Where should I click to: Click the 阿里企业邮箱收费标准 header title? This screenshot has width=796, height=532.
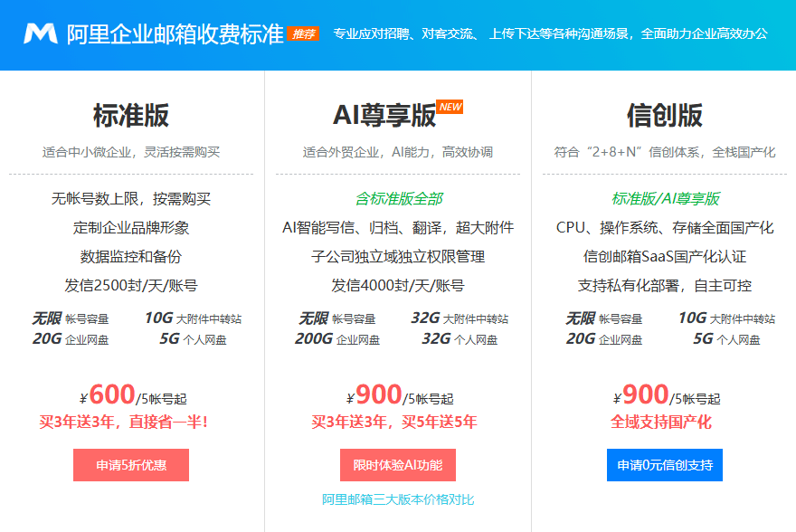pyautogui.click(x=174, y=34)
